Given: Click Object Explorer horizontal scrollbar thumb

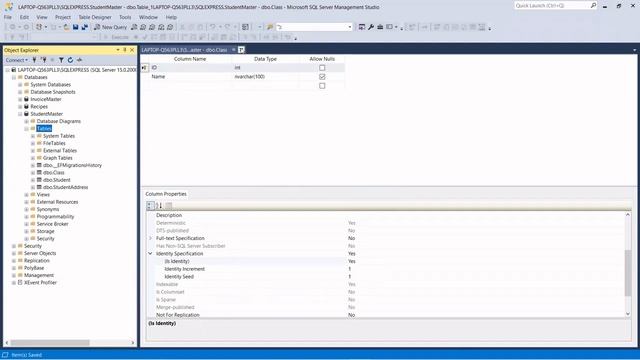Looking at the screenshot, I should (50, 343).
